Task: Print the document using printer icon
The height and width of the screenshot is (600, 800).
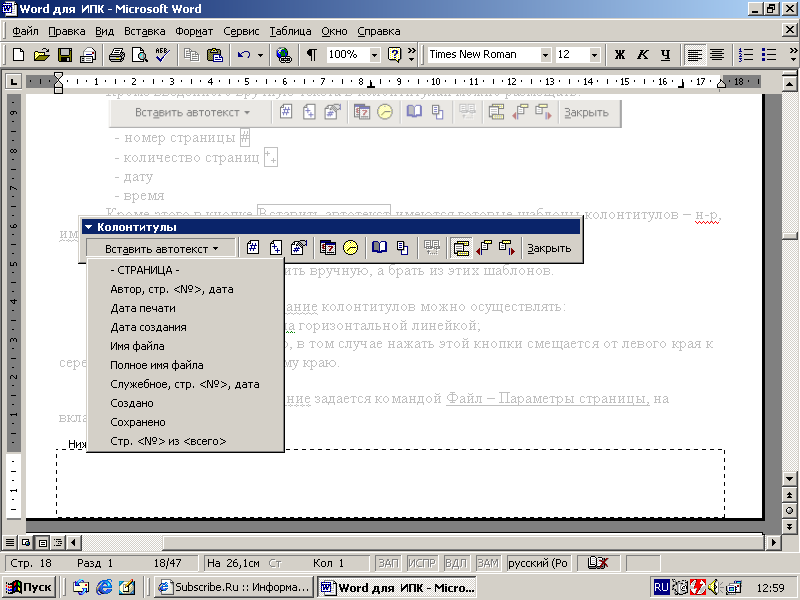Action: (116, 54)
